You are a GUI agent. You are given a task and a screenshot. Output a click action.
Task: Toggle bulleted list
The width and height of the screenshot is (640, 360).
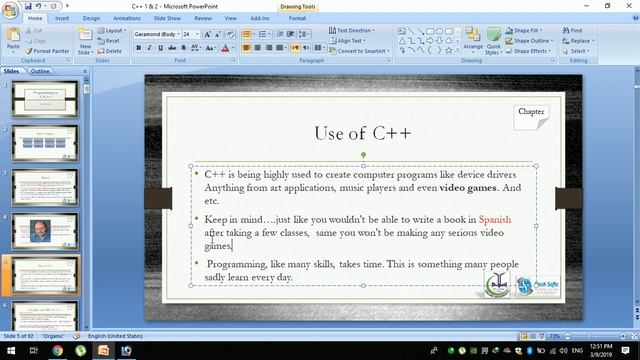click(x=247, y=34)
